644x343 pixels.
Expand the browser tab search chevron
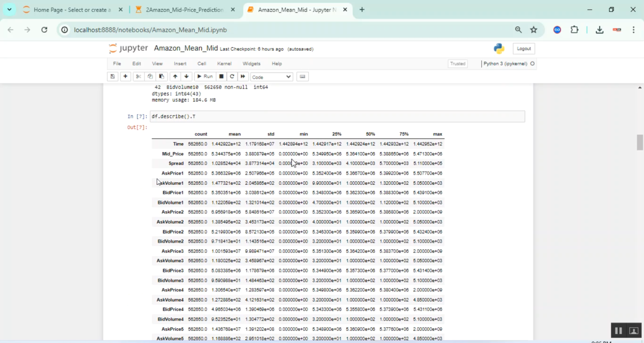point(9,9)
